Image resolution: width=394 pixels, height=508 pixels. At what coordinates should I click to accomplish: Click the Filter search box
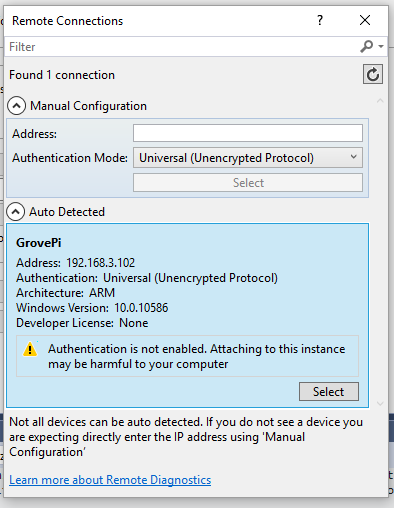(x=182, y=47)
